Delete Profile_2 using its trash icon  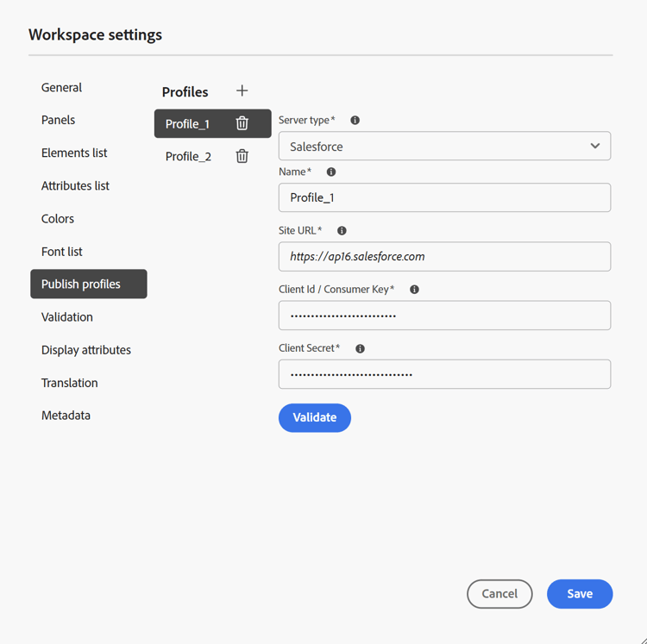[242, 156]
